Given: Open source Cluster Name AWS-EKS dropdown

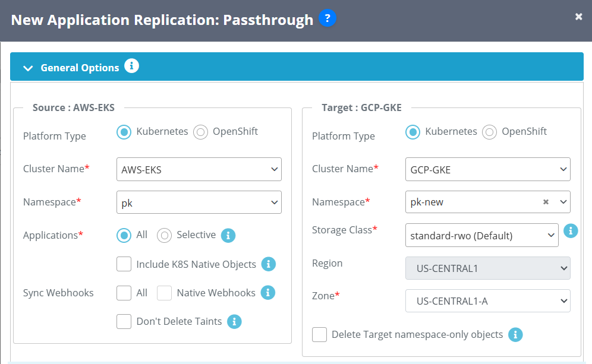Looking at the screenshot, I should pyautogui.click(x=199, y=169).
